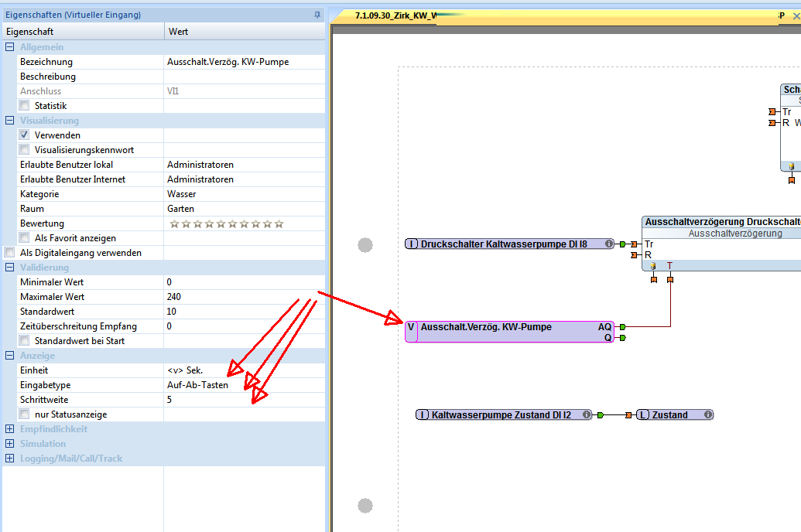Change Kategorie value Wasser
The image size is (801, 532).
245,194
